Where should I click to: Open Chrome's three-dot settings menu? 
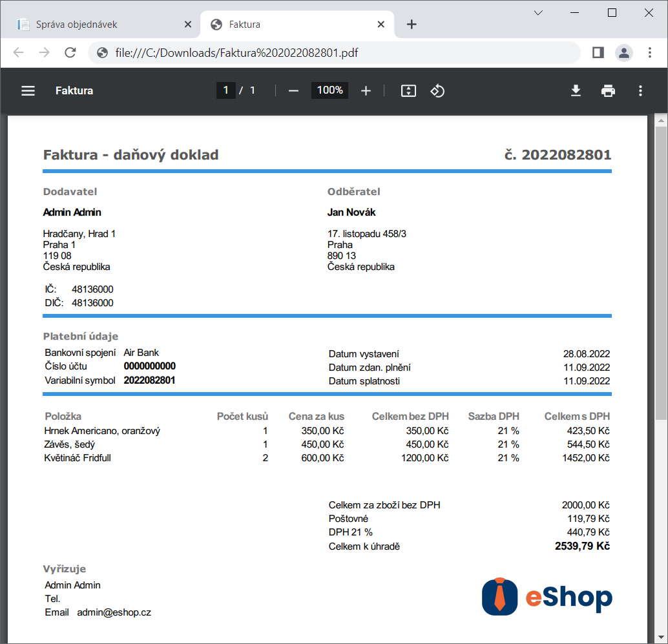pyautogui.click(x=650, y=53)
